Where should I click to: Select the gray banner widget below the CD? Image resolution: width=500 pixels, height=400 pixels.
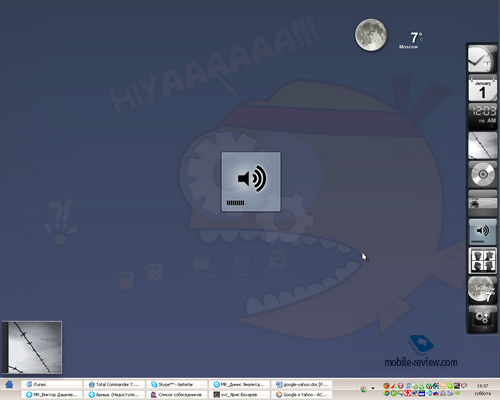click(x=482, y=203)
